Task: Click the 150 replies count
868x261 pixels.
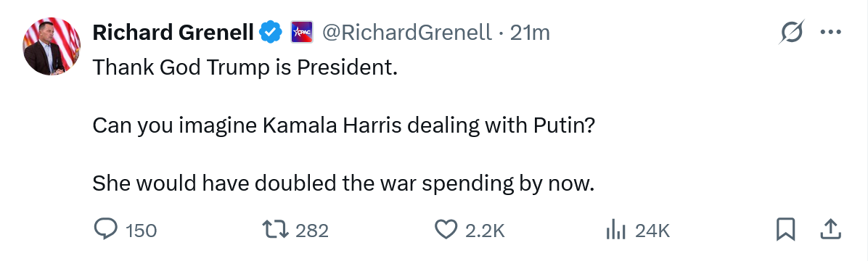Action: point(142,230)
